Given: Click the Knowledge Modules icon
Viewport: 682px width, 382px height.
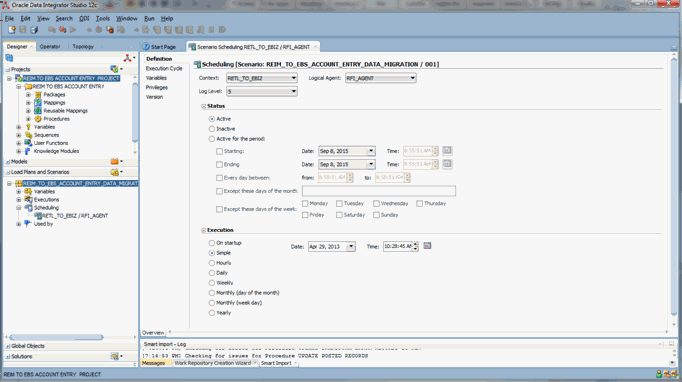Looking at the screenshot, I should (x=28, y=151).
